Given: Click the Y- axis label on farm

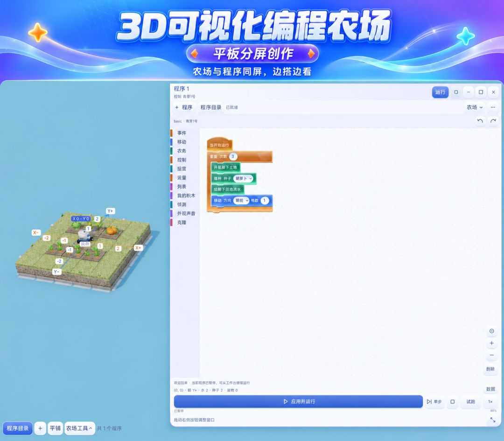Looking at the screenshot, I should (x=57, y=272).
